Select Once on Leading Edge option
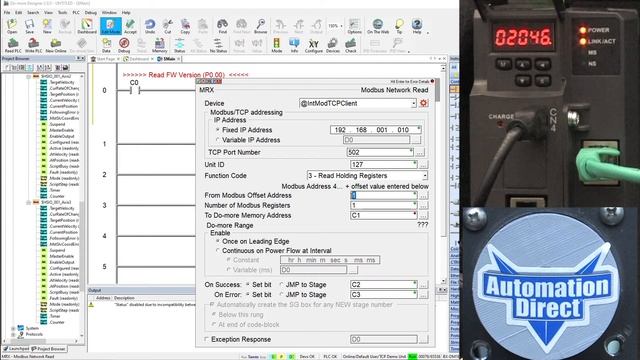The image size is (640, 360). (x=218, y=241)
